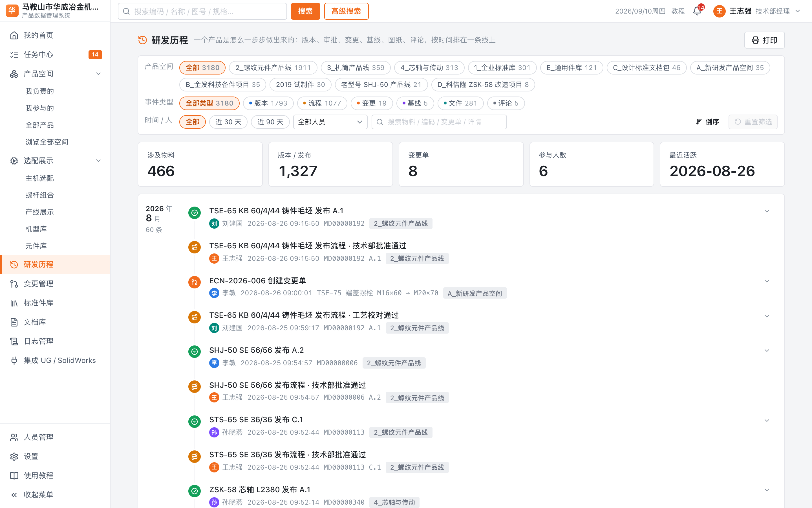812x508 pixels.
Task: Select the 近 90 天 time filter
Action: tap(270, 122)
